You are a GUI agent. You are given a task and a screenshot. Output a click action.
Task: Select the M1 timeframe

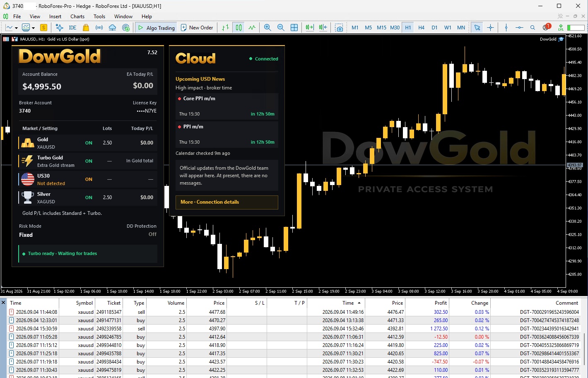coord(355,28)
